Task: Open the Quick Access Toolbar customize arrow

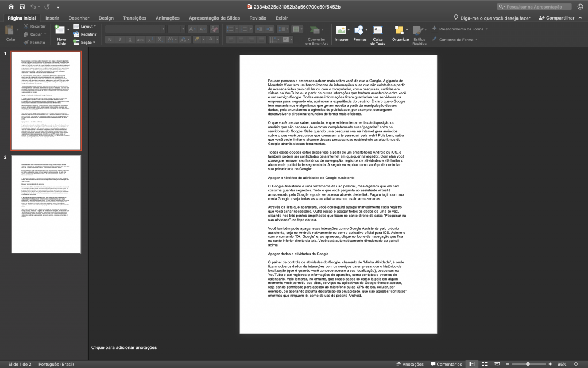Action: tap(58, 7)
